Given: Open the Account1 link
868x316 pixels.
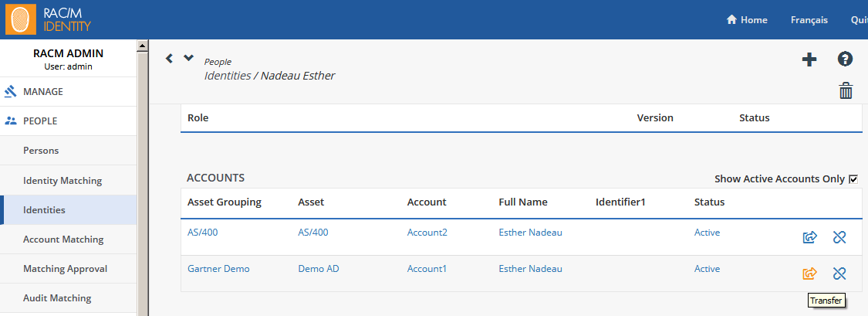Looking at the screenshot, I should pos(427,269).
